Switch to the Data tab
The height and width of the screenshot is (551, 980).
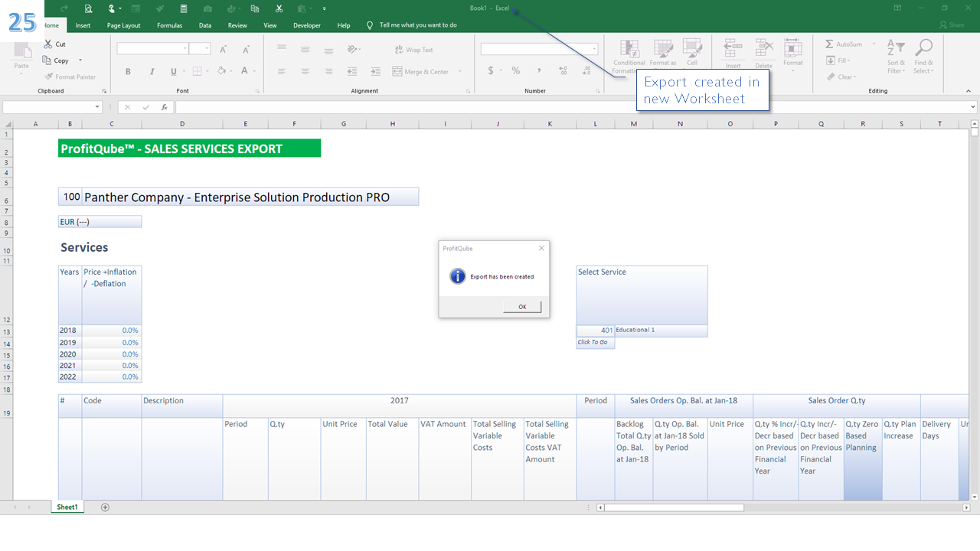[205, 25]
